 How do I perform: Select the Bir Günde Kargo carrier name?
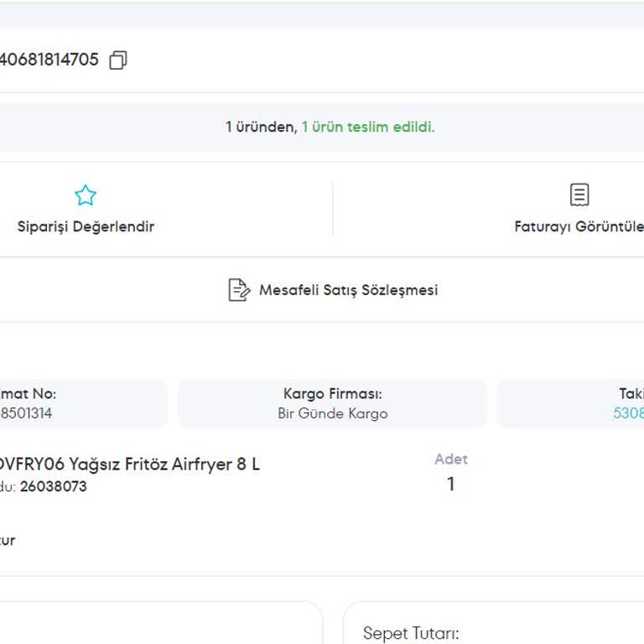tap(333, 413)
